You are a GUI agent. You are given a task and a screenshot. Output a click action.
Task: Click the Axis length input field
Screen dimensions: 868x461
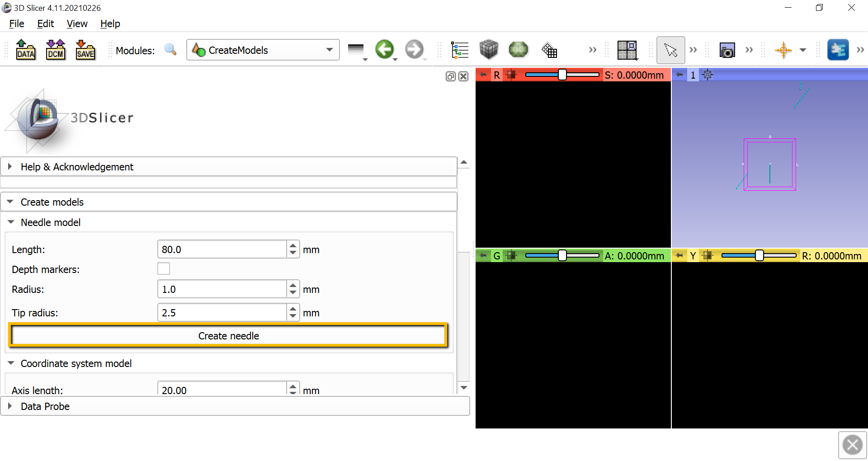click(x=222, y=389)
